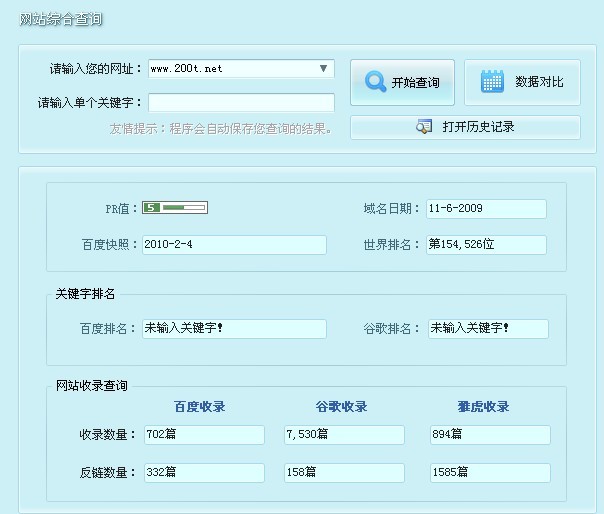Click the Google indexed count 7,530篇
This screenshot has height=514, width=604.
(x=344, y=435)
